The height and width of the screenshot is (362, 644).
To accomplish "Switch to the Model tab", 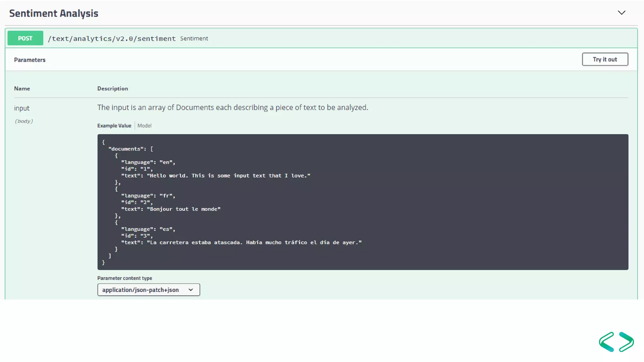I will point(144,126).
